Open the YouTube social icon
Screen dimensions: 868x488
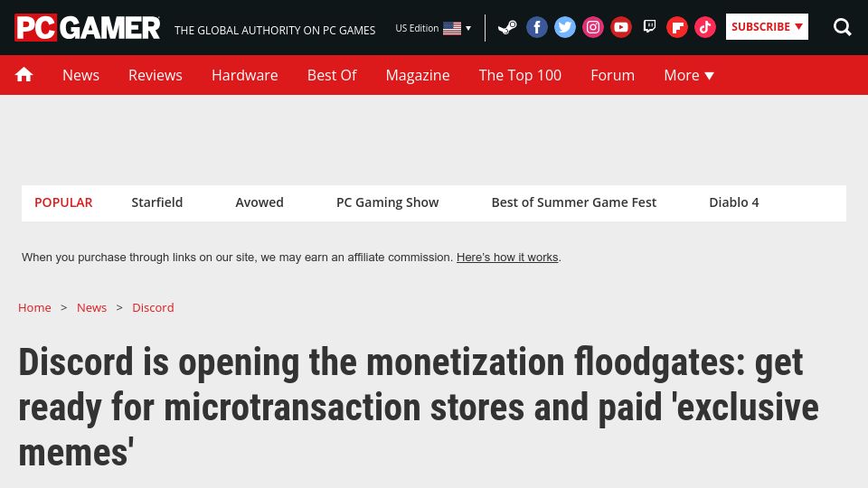coord(621,27)
